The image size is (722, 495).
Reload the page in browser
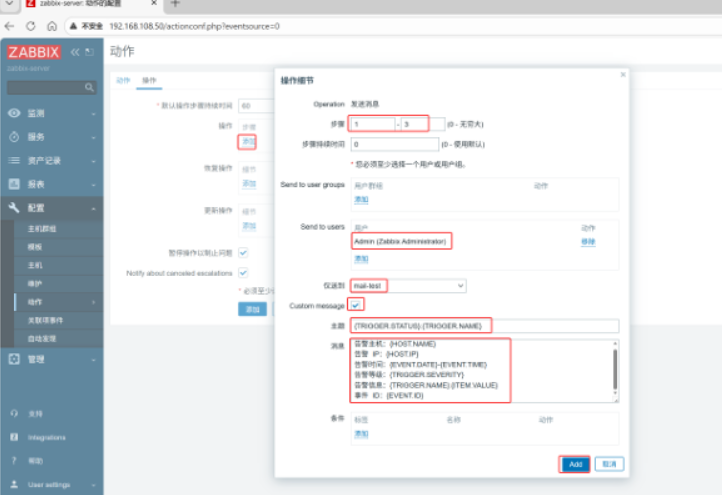coord(30,26)
